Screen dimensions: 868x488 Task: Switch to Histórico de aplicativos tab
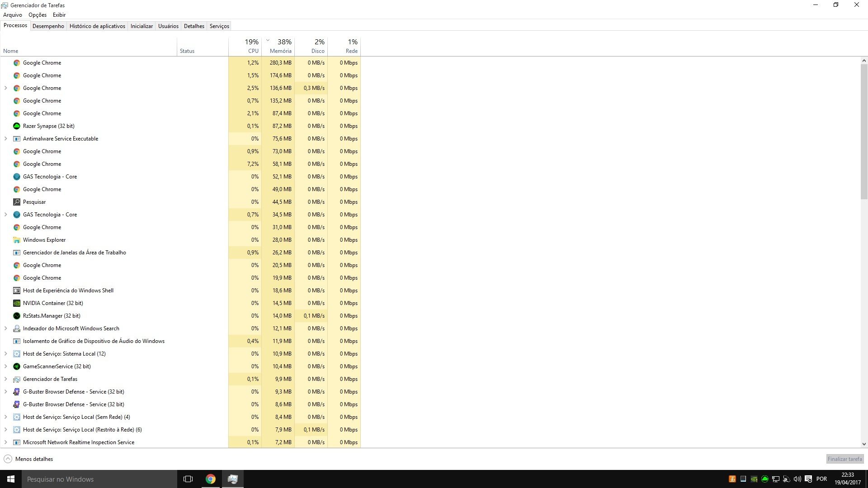tap(97, 26)
